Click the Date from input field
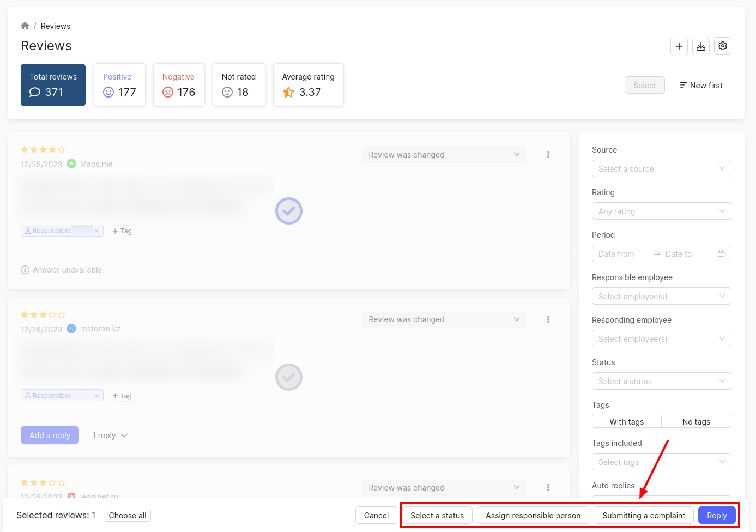Screen dimensions: 756x532 621,254
